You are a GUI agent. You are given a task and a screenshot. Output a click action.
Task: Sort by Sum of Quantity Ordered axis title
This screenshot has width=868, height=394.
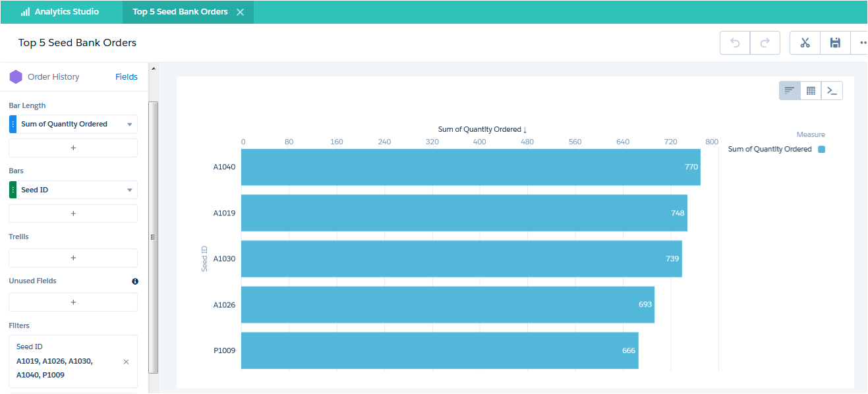point(482,129)
